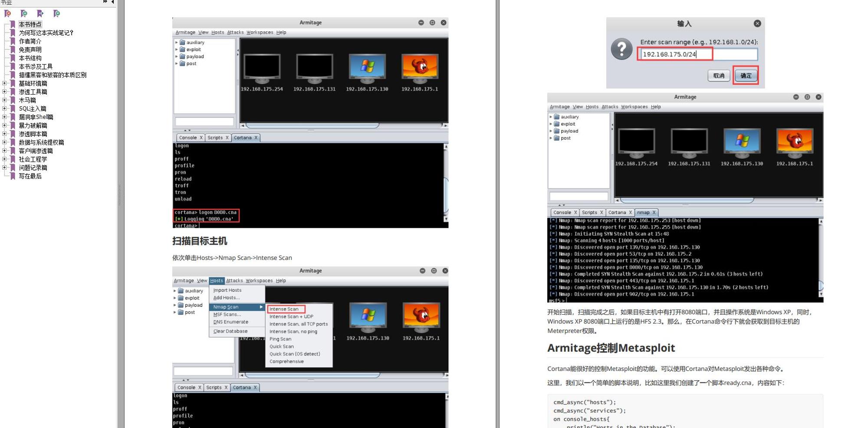Expand the 渗透工具篇 bookmark

[x=4, y=92]
